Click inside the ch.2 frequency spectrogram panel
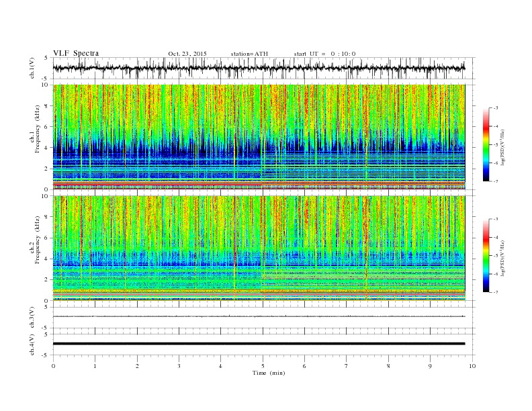The width and height of the screenshot is (532, 411). [x=259, y=248]
